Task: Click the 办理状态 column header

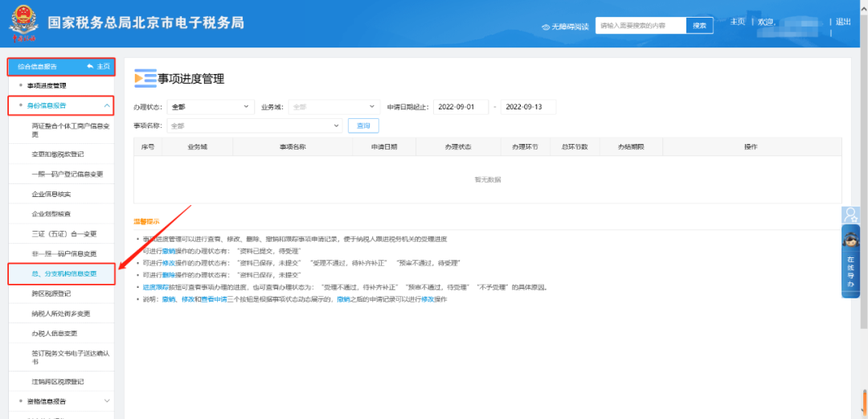Action: pos(458,147)
